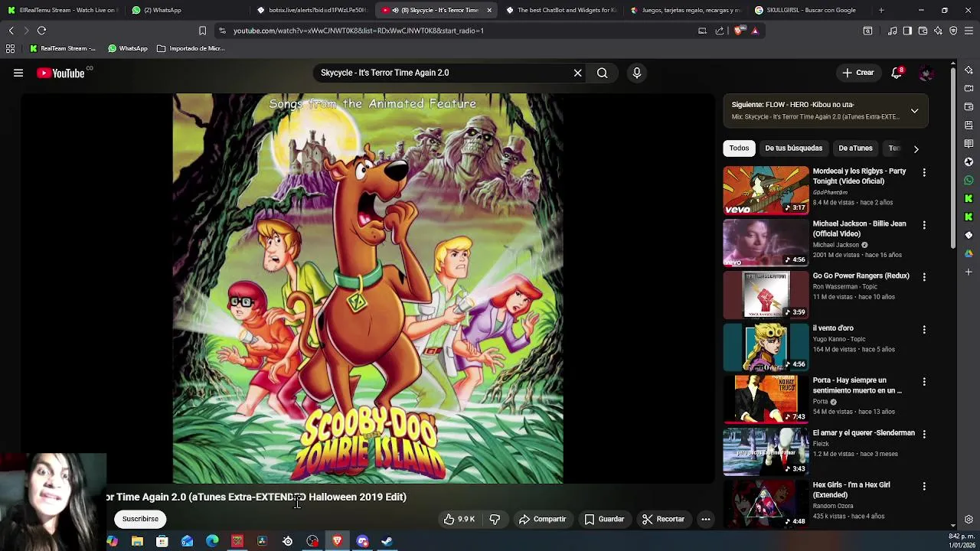Click the browser address bar URL
This screenshot has height=551, width=980.
tap(358, 31)
